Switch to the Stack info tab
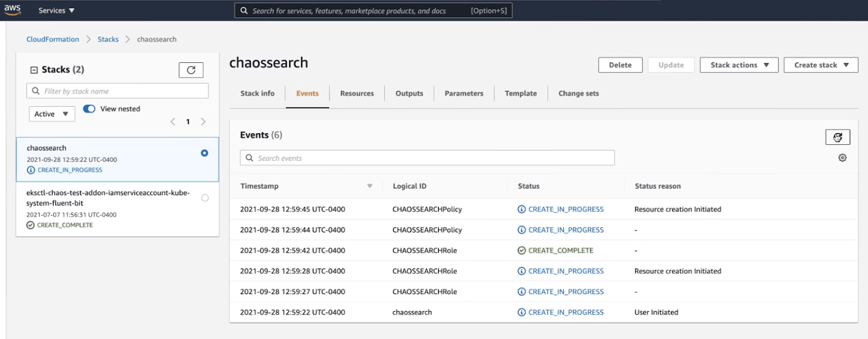 (257, 93)
